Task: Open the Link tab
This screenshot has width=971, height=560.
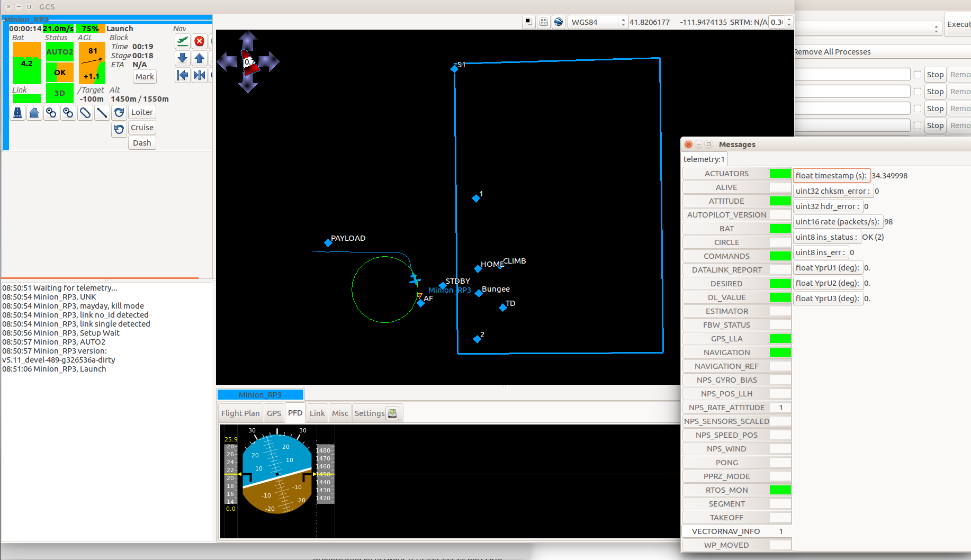Action: coord(317,413)
